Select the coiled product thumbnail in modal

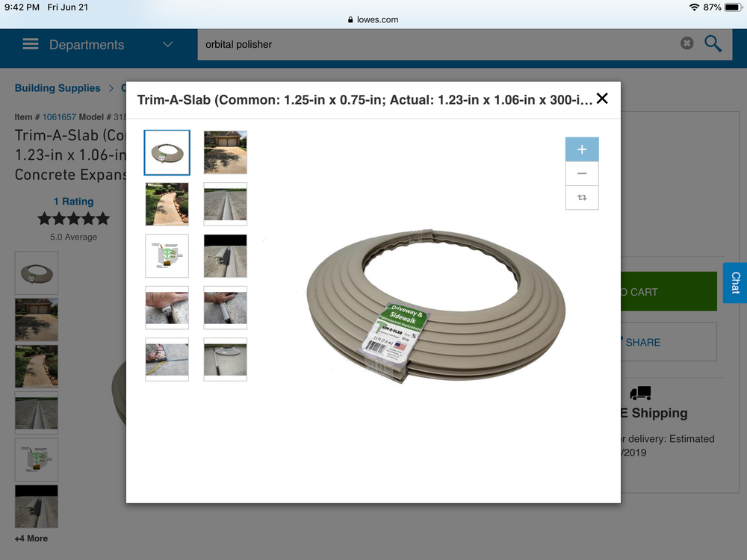coord(167,152)
